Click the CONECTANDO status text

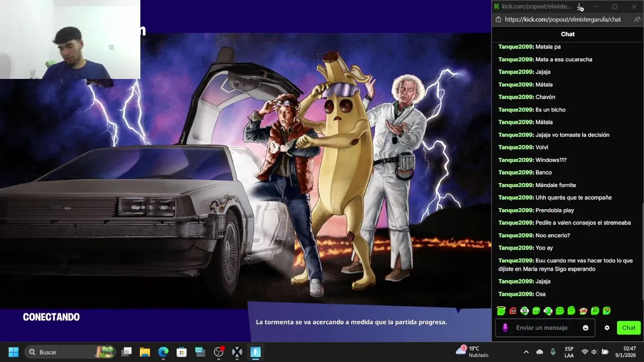tap(51, 317)
